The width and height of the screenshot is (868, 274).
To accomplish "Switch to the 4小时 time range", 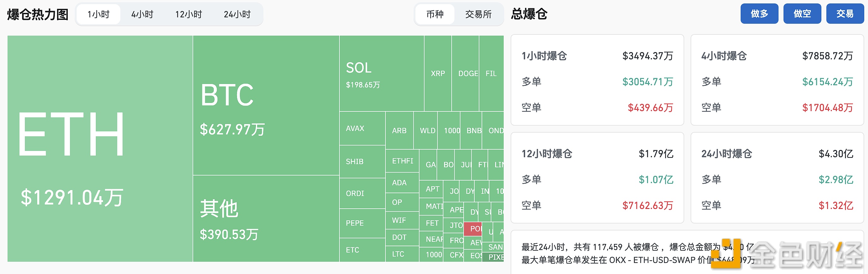I will point(142,14).
